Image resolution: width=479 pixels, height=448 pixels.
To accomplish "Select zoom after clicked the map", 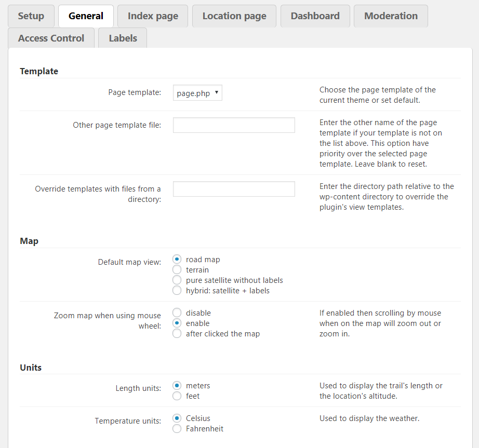I will point(177,334).
